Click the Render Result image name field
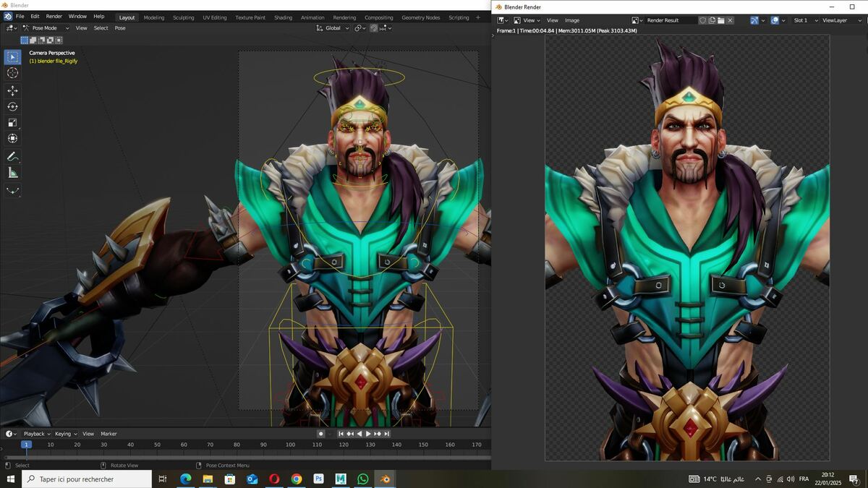This screenshot has width=868, height=488. point(671,20)
